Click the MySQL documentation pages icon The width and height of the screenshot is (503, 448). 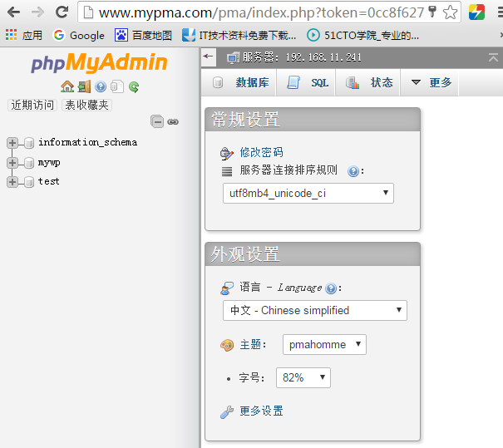pos(117,86)
